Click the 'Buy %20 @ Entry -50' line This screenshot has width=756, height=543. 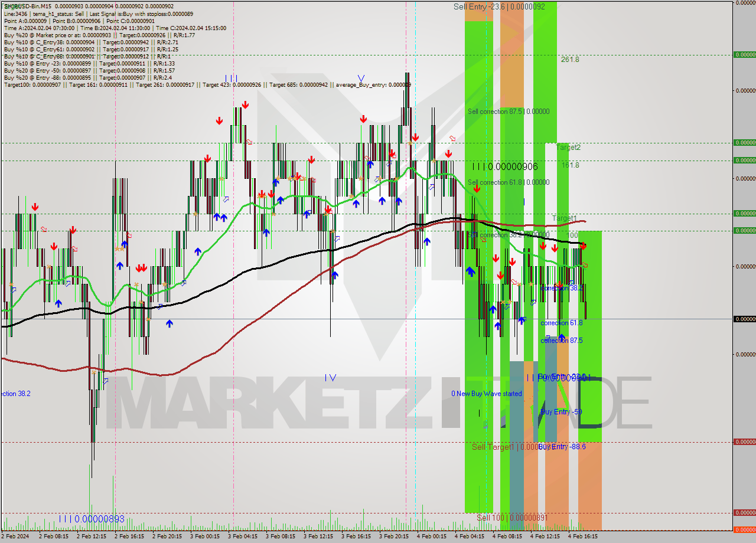[x=89, y=70]
